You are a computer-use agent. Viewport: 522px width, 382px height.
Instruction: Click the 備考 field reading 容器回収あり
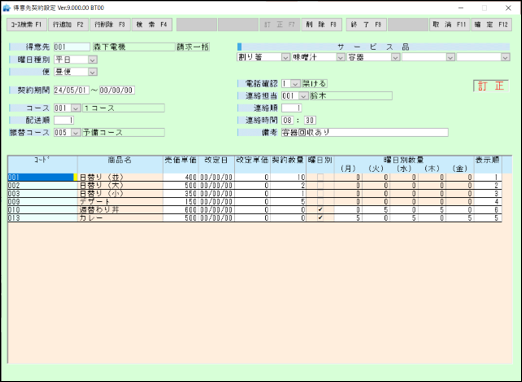365,133
